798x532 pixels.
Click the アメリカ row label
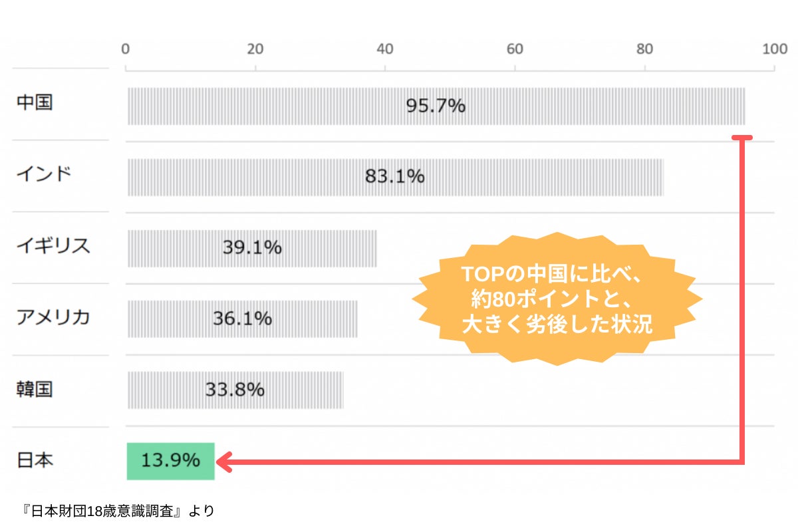tap(53, 318)
